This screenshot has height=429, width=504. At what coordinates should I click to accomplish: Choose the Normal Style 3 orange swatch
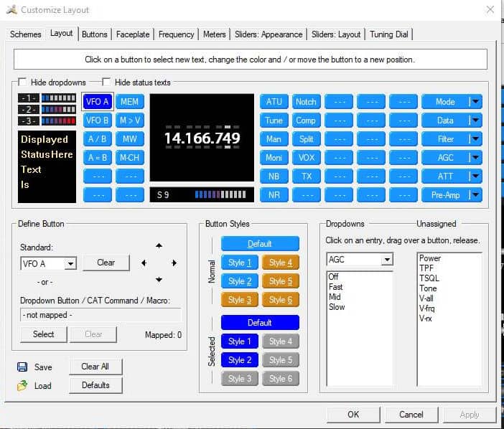point(240,300)
